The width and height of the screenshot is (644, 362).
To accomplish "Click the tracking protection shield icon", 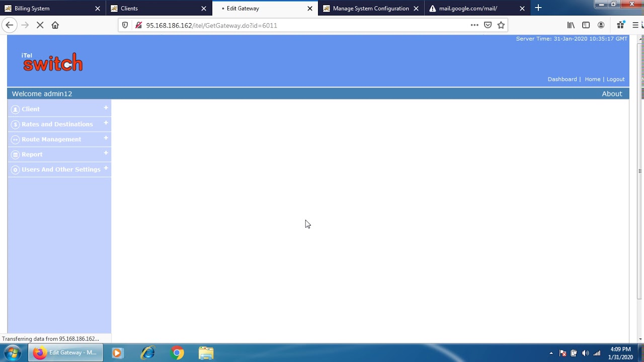I will [125, 25].
